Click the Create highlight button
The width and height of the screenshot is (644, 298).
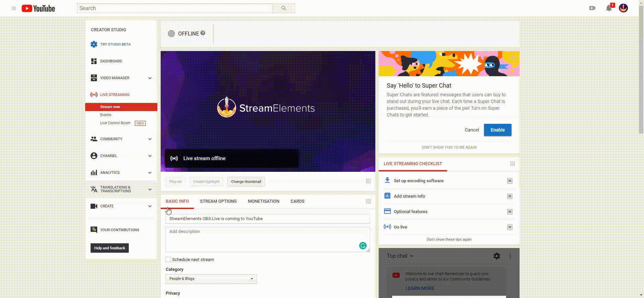click(x=206, y=182)
